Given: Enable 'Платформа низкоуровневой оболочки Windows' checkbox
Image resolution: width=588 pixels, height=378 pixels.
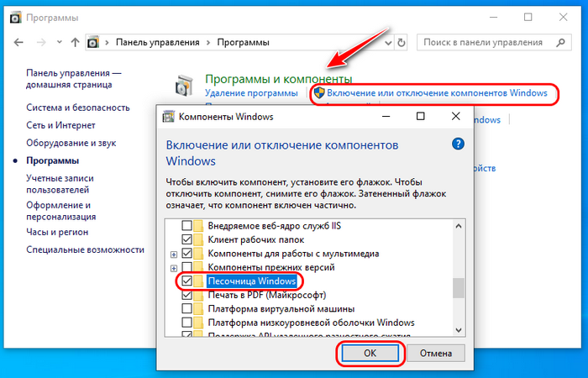Looking at the screenshot, I should click(x=186, y=323).
